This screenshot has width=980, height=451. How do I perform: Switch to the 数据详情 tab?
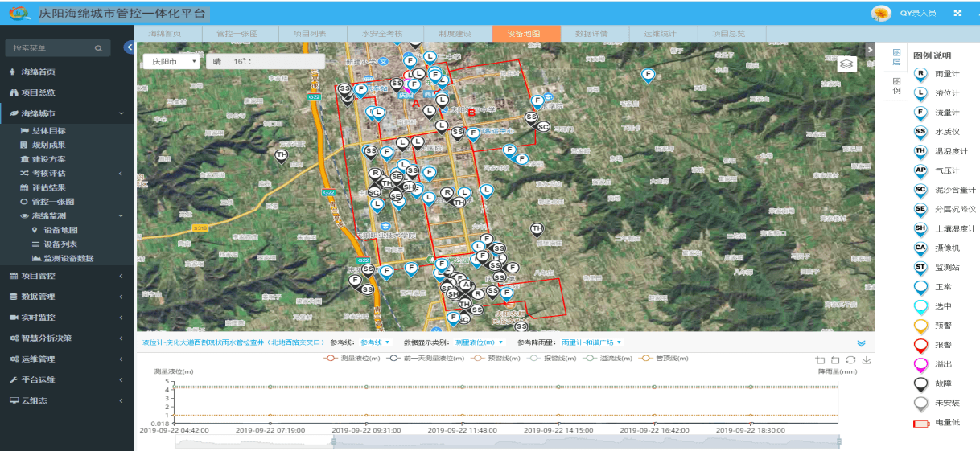pyautogui.click(x=591, y=34)
